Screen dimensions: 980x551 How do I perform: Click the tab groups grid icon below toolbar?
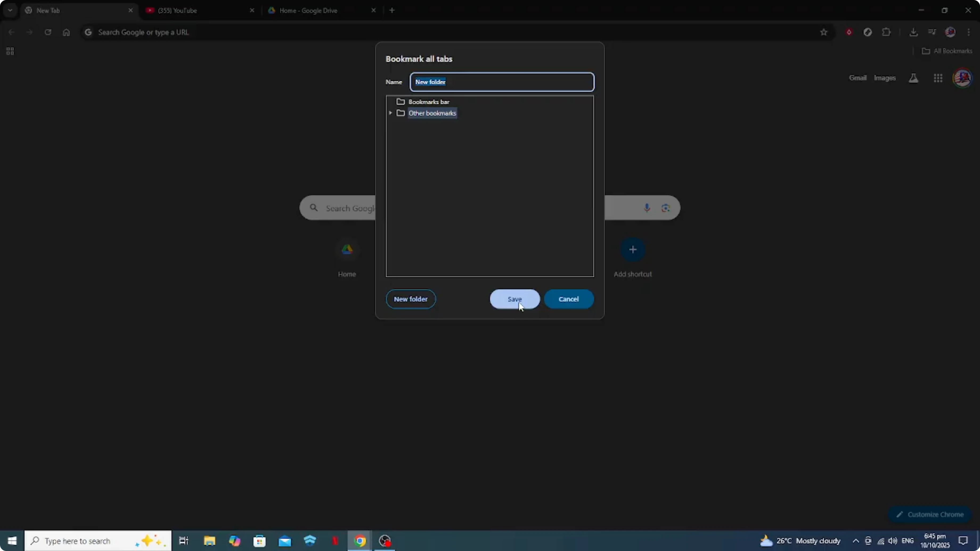click(x=10, y=51)
